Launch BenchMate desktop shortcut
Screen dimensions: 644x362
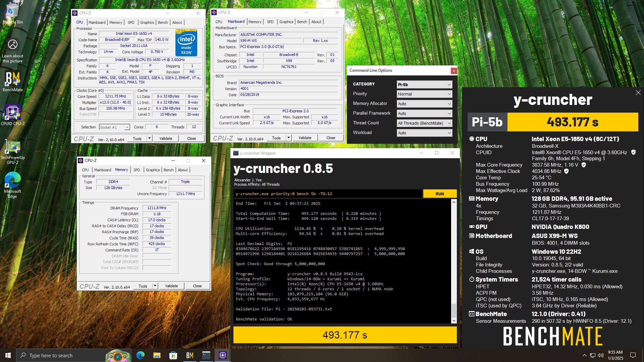coord(12,81)
